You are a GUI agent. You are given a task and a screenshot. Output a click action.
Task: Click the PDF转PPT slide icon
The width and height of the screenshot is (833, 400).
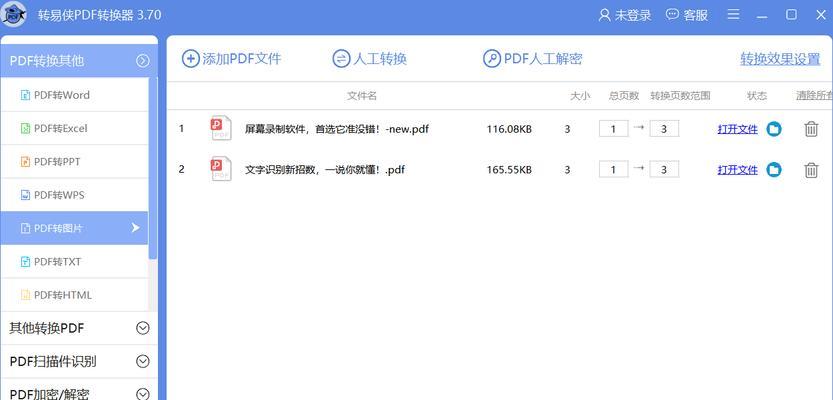pos(25,161)
